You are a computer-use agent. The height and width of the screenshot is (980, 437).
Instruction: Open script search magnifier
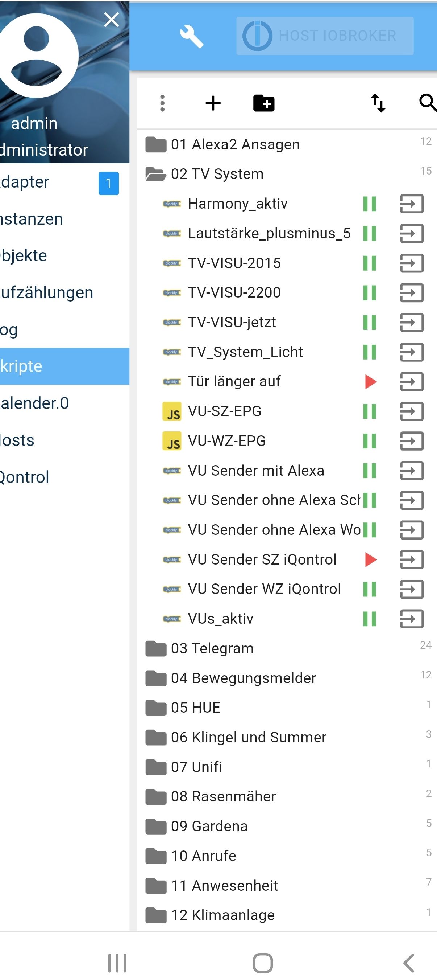pos(427,103)
